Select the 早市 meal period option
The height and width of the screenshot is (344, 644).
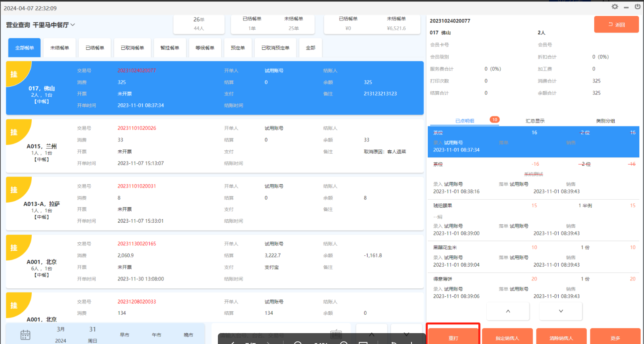(x=125, y=335)
